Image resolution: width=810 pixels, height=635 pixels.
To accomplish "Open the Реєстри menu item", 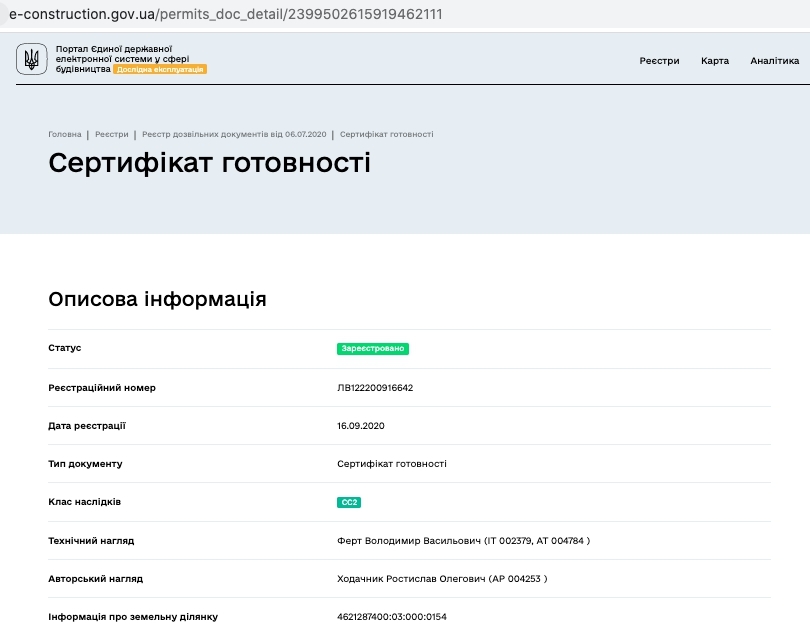I will [659, 61].
